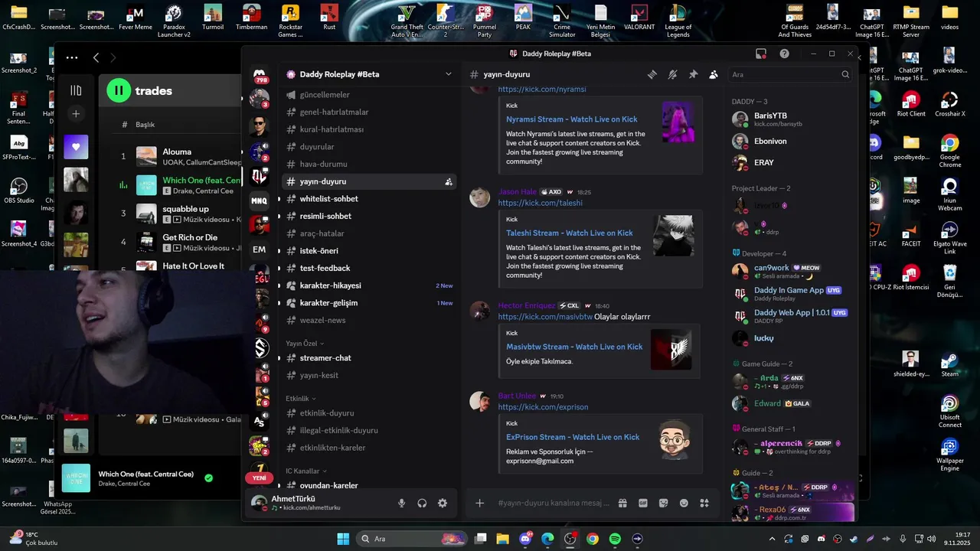Image resolution: width=980 pixels, height=551 pixels.
Task: Select Ebonivon in the member list
Action: point(792,141)
